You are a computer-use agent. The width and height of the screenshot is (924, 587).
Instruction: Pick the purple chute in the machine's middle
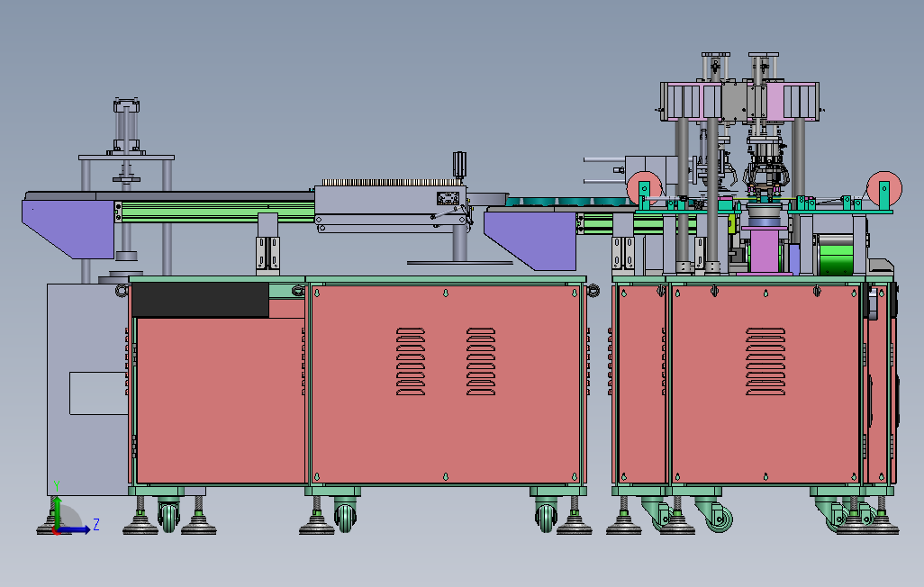point(530,240)
